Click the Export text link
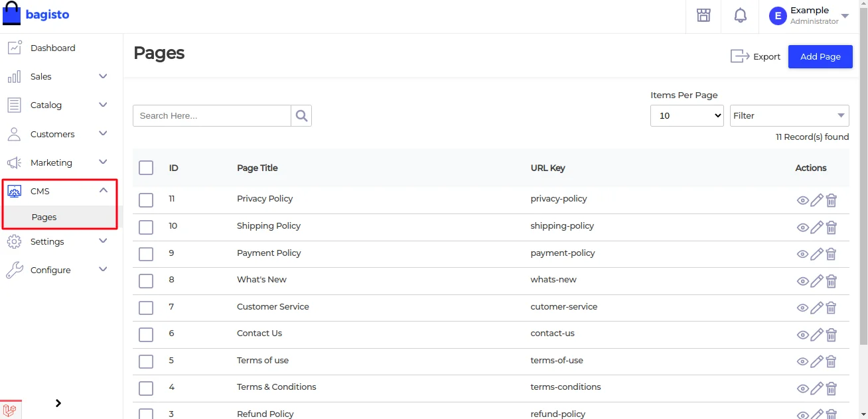This screenshot has width=868, height=419. click(766, 57)
